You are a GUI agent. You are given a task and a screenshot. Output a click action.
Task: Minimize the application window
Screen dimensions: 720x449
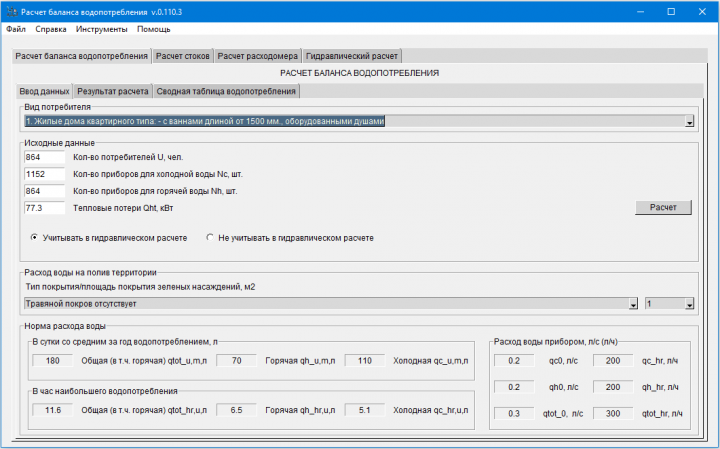[x=641, y=12]
